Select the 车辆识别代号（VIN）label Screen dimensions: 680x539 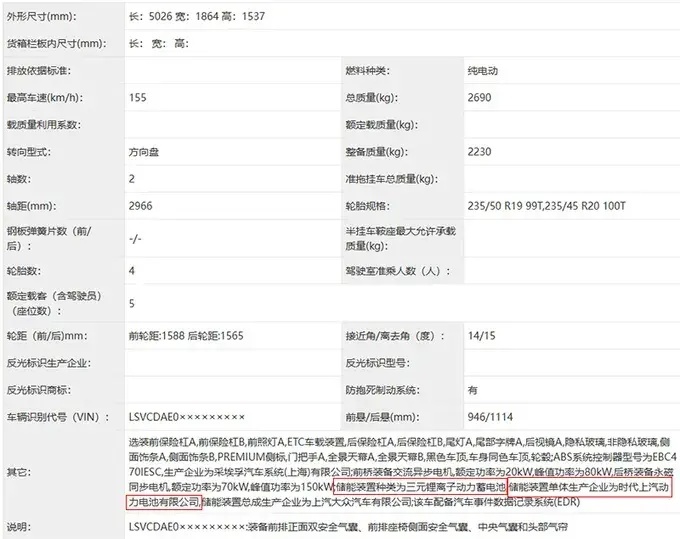57,417
